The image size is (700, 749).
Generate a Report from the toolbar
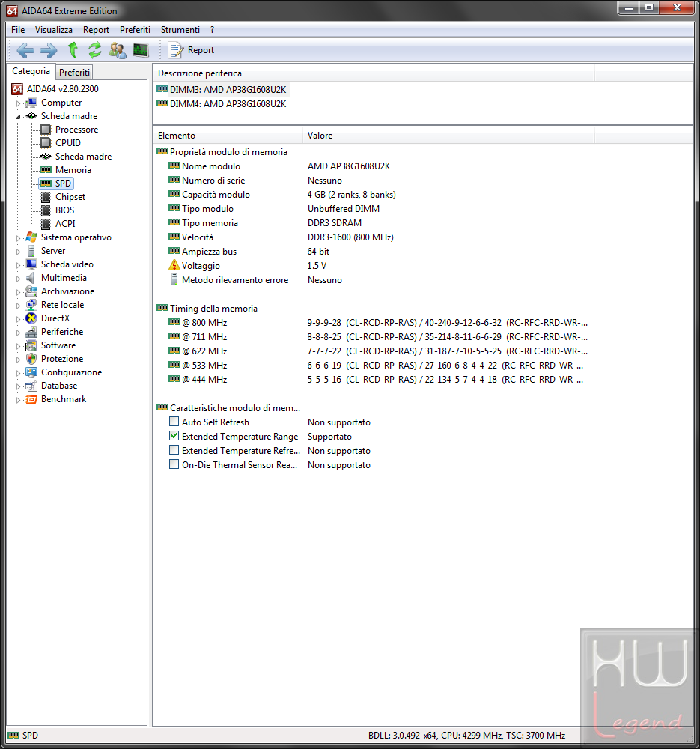191,50
